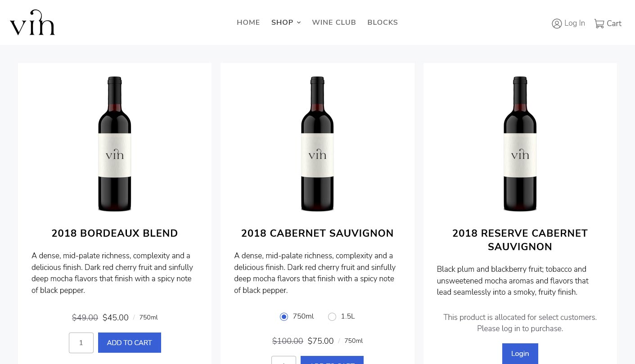Screen dimensions: 635x364
Task: Open the 2018 Bordeaux Blend title link
Action: coord(115,234)
